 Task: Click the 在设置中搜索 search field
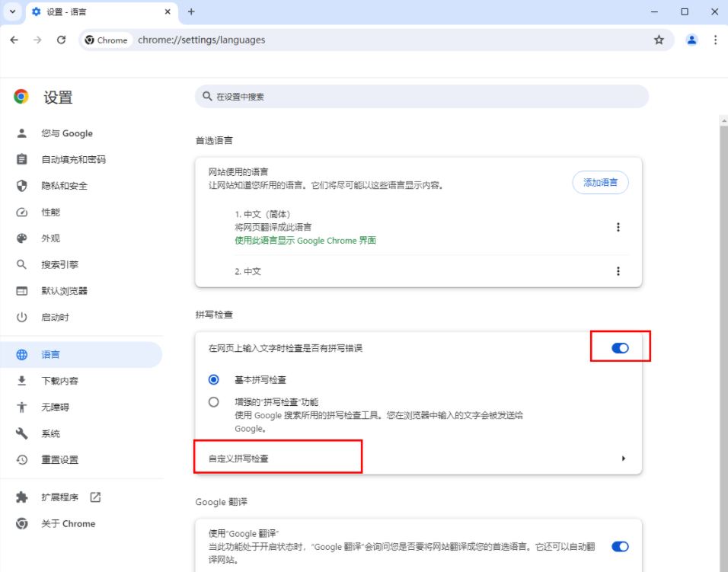tap(422, 97)
